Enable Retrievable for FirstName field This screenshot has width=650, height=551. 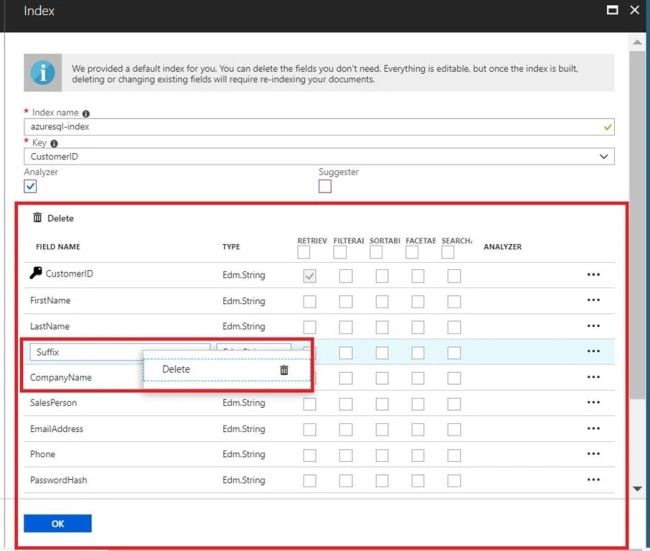click(310, 301)
